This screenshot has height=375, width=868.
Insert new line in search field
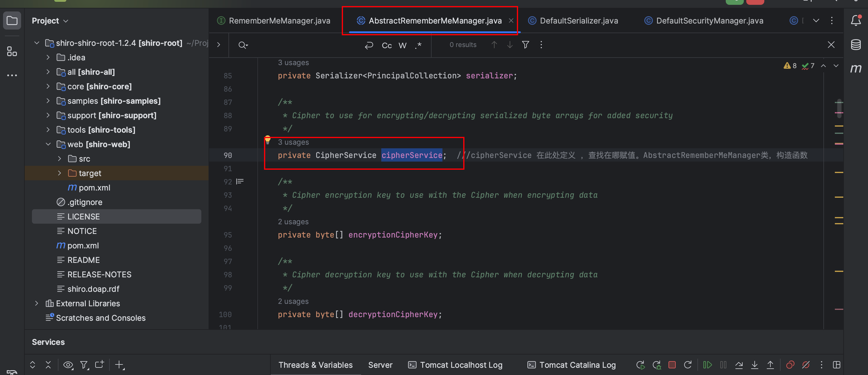[x=369, y=45]
